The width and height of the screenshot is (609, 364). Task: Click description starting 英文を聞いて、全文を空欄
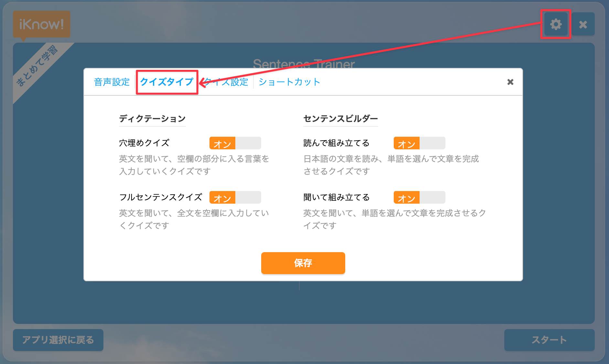[x=194, y=219]
